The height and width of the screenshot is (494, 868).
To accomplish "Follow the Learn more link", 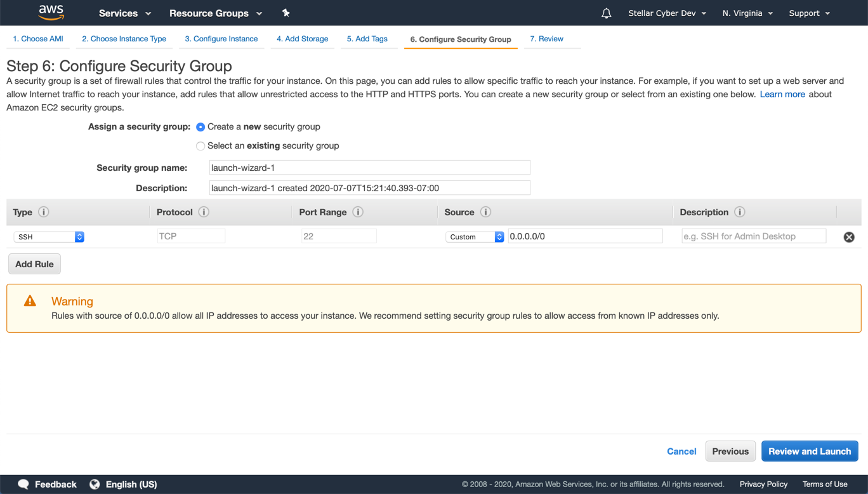I will (782, 94).
